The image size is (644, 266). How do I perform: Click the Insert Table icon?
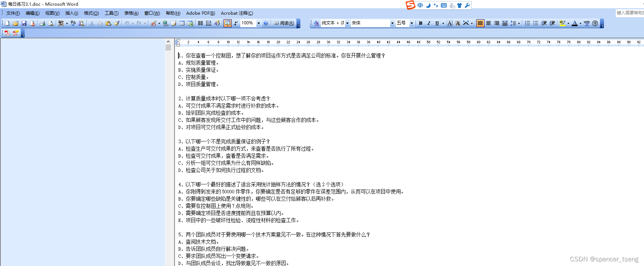(x=182, y=23)
